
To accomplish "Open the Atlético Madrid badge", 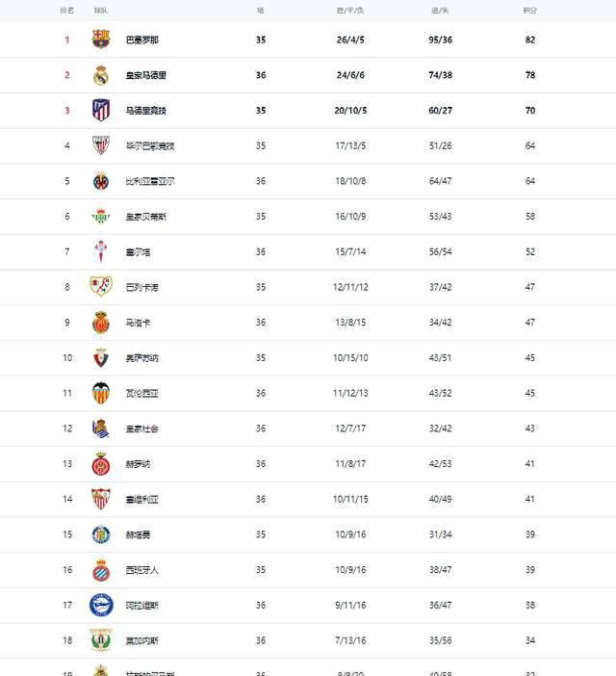I will pos(101,110).
